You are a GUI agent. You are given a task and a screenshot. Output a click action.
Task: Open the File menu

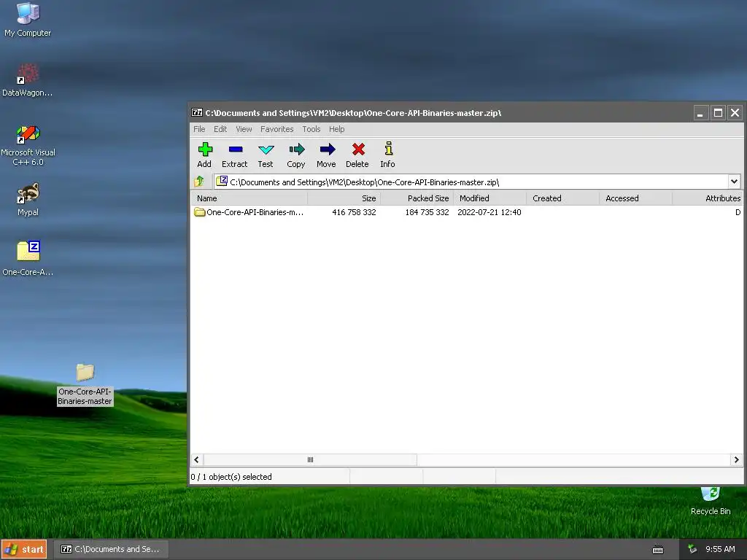pyautogui.click(x=199, y=129)
